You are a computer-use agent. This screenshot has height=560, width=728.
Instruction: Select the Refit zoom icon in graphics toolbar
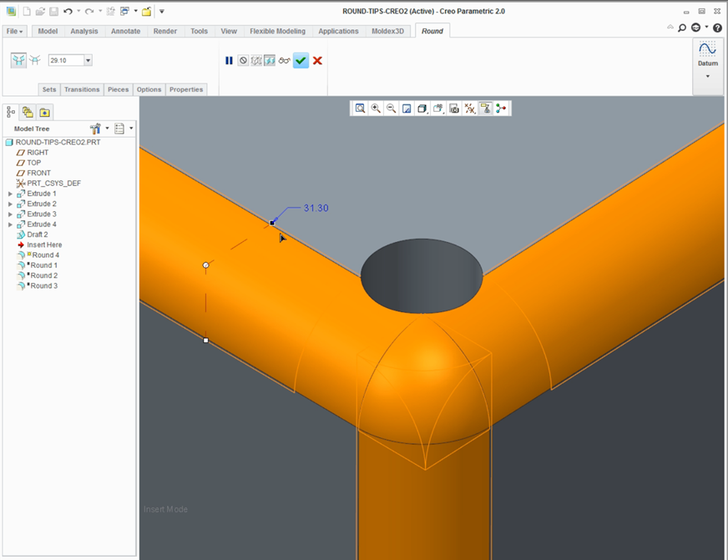click(360, 108)
